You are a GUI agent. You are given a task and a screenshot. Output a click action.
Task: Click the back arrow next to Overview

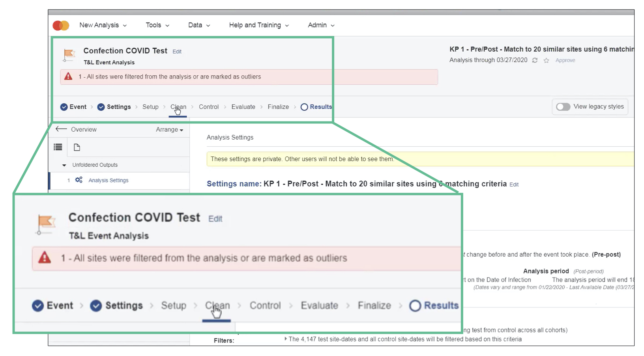[61, 129]
